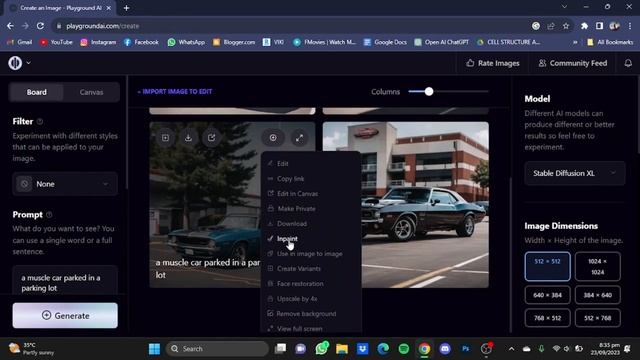The image size is (640, 360).
Task: Choose Make Private menu entry
Action: [311, 209]
